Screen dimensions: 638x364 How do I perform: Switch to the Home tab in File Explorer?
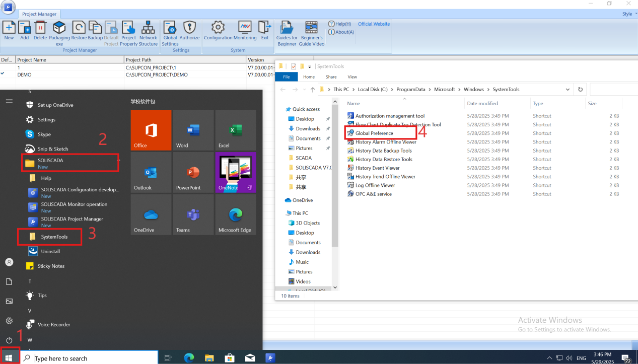point(309,77)
